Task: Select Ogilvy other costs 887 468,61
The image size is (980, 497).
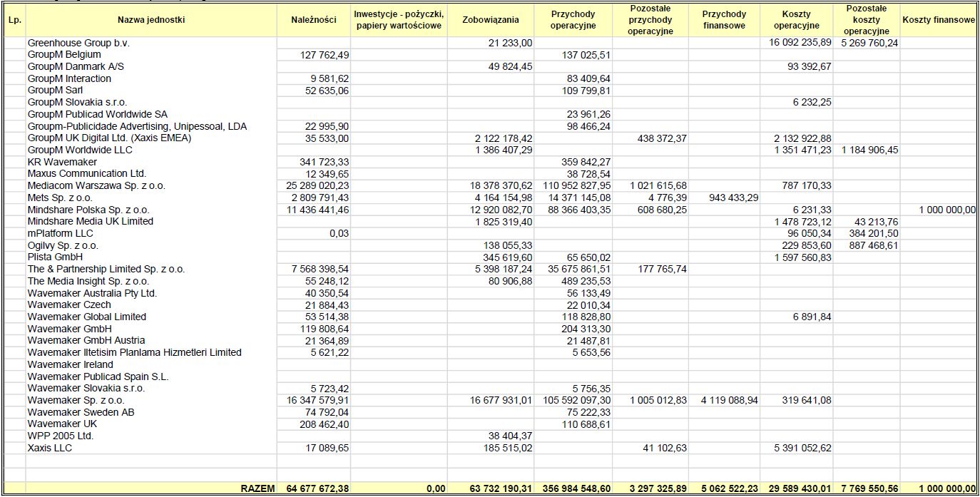Action: (x=874, y=245)
